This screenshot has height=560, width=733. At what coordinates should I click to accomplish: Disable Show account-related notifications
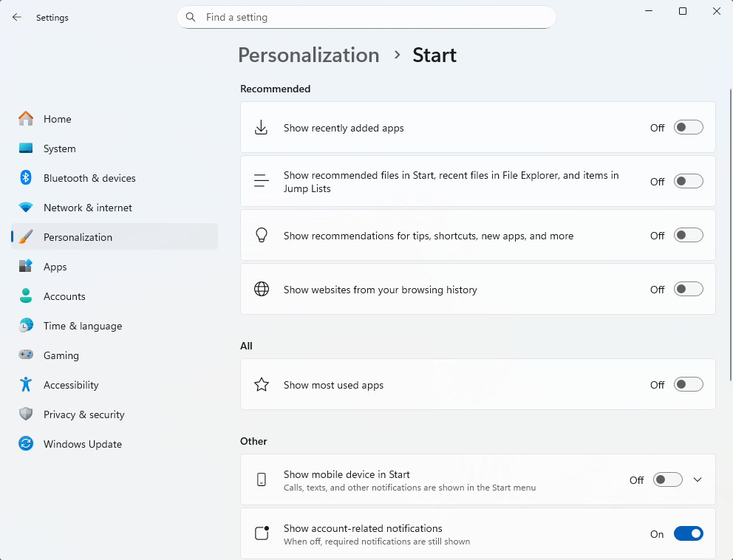tap(688, 533)
